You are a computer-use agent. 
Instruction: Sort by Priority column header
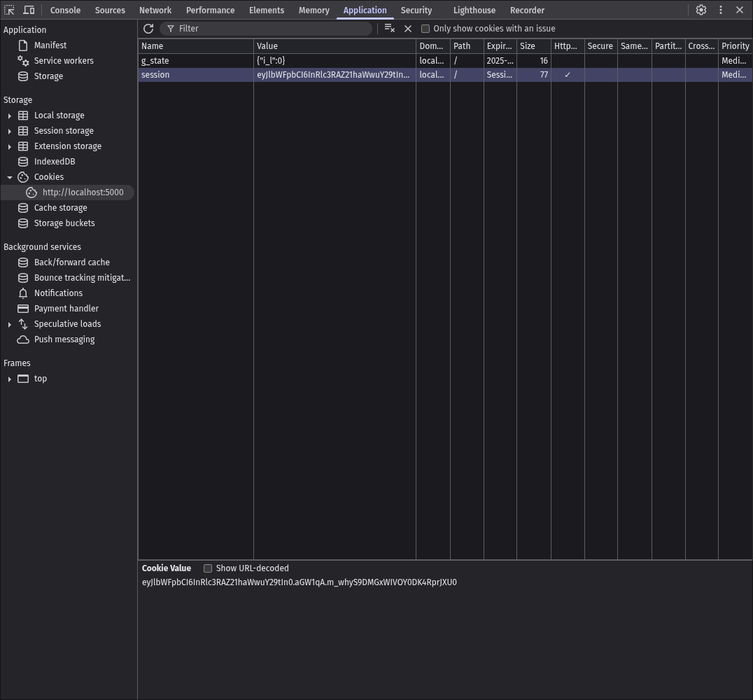click(736, 46)
